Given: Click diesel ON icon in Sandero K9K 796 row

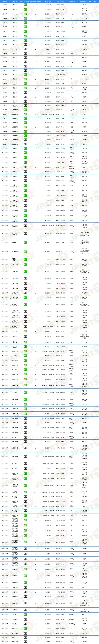Looking at the screenshot, I should click(25, 144).
